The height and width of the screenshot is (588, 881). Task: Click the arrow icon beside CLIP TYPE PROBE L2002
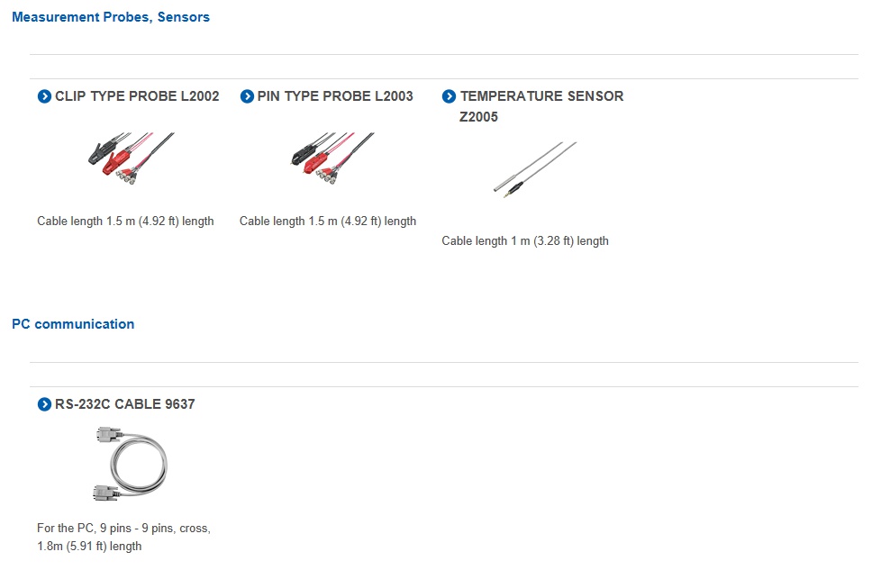click(44, 96)
